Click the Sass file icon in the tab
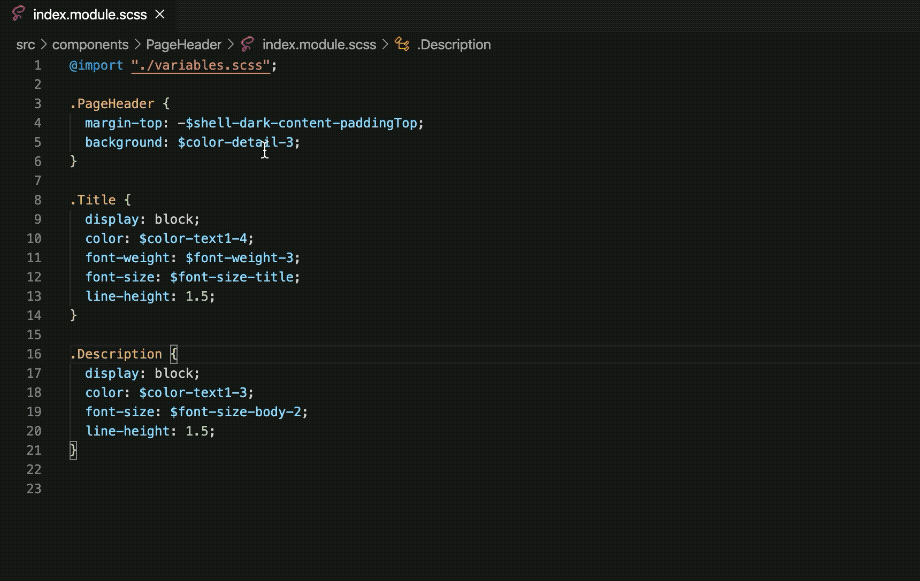This screenshot has height=581, width=920. pos(19,13)
